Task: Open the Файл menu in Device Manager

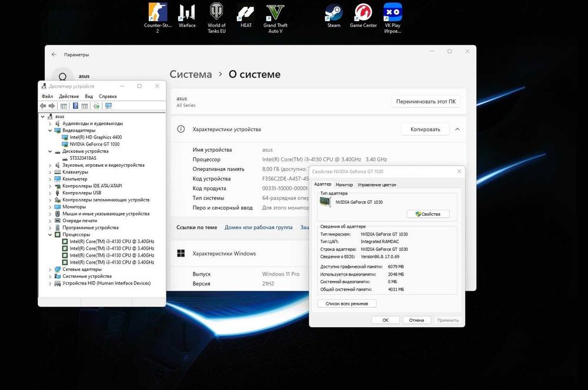Action: 47,96
